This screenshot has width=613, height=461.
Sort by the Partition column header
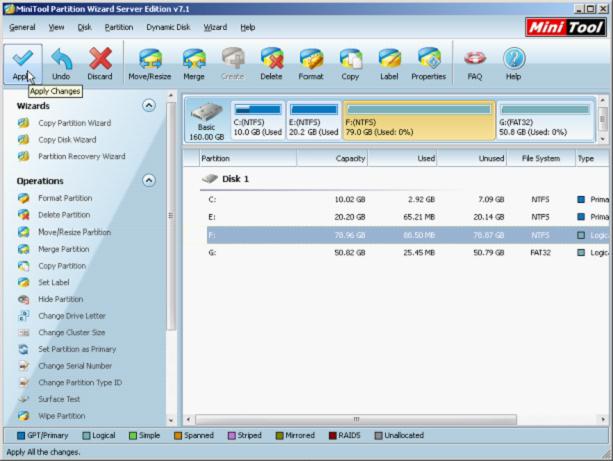click(248, 158)
